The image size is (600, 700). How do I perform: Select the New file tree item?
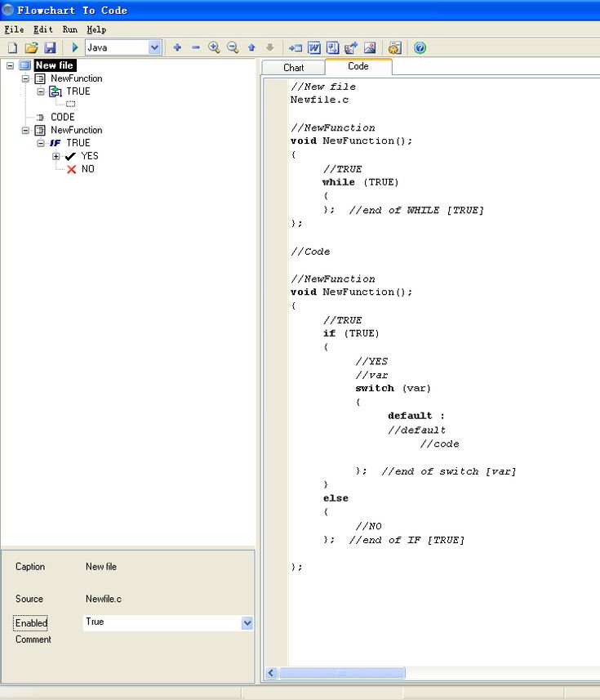coord(55,65)
